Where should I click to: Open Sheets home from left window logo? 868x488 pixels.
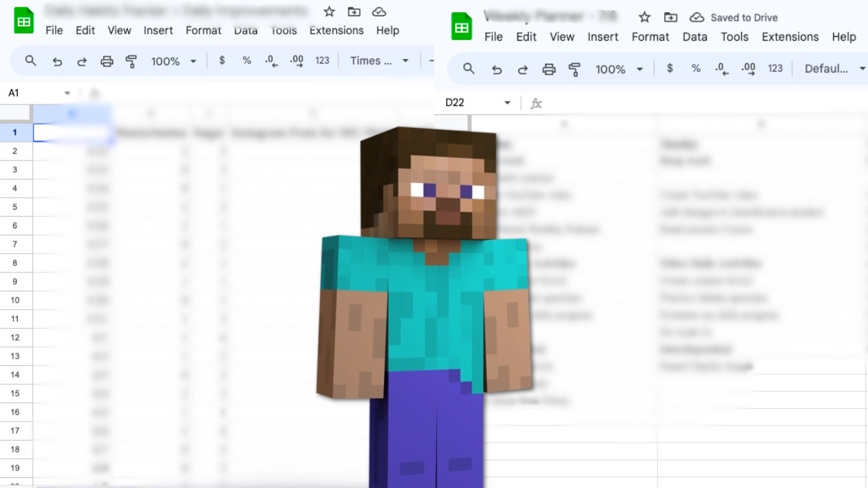pos(24,20)
